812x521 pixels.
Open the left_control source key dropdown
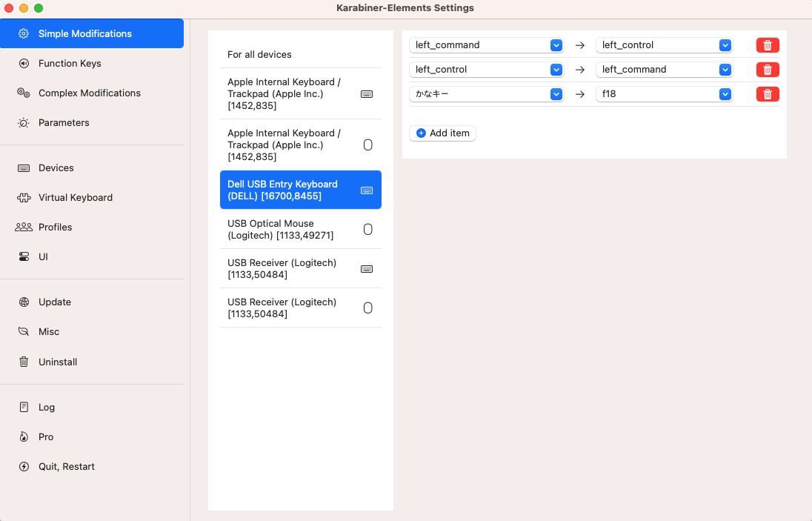(x=486, y=70)
